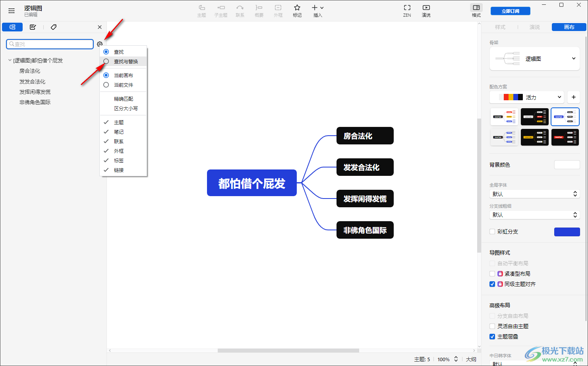Switch to the 样式 tab
Image resolution: width=588 pixels, height=366 pixels.
click(500, 27)
